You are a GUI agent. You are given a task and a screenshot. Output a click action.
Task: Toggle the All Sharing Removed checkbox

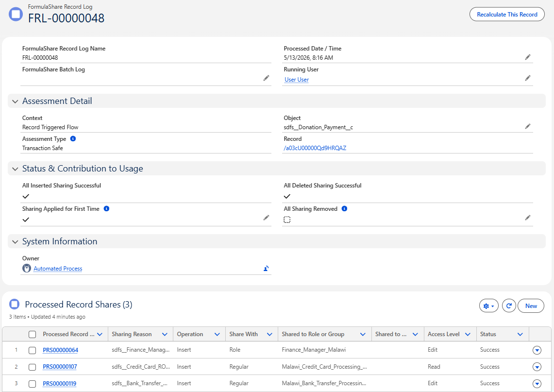[287, 220]
